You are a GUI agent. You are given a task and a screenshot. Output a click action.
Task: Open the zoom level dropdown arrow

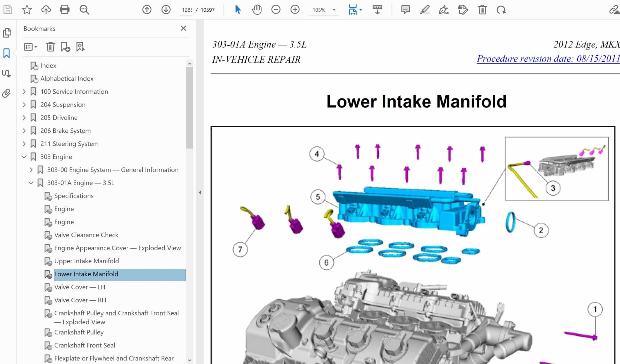click(334, 10)
